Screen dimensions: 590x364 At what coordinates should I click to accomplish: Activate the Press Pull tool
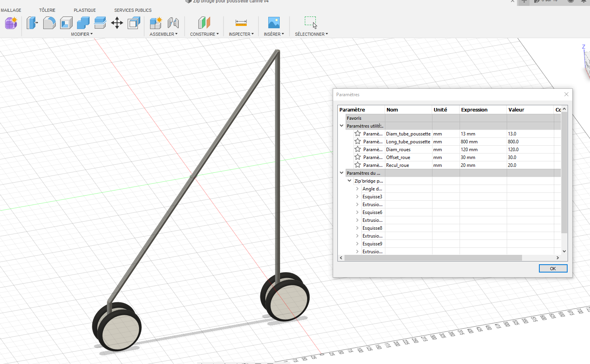click(32, 23)
